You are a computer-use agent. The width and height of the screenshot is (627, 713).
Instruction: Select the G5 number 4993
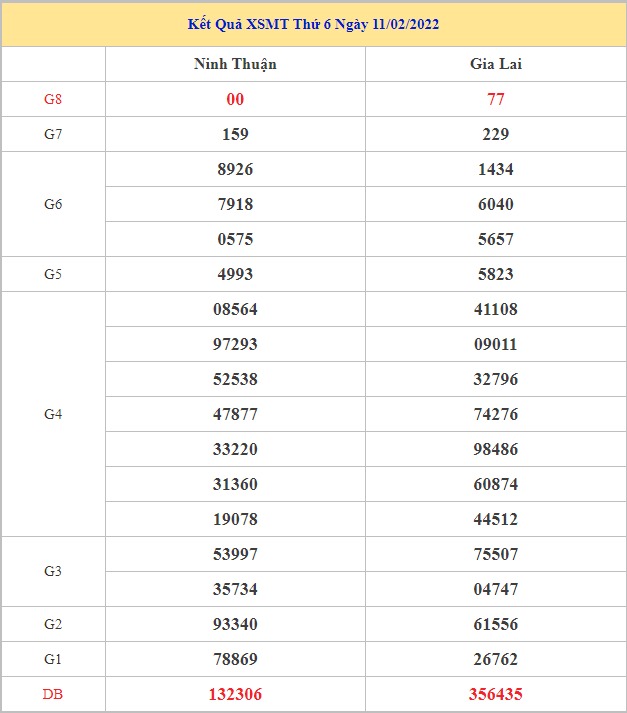235,274
